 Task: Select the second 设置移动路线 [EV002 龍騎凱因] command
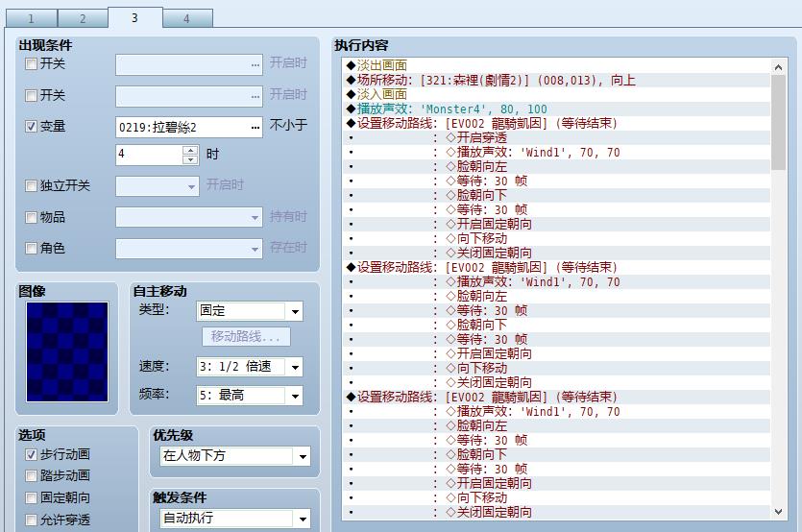click(x=557, y=268)
